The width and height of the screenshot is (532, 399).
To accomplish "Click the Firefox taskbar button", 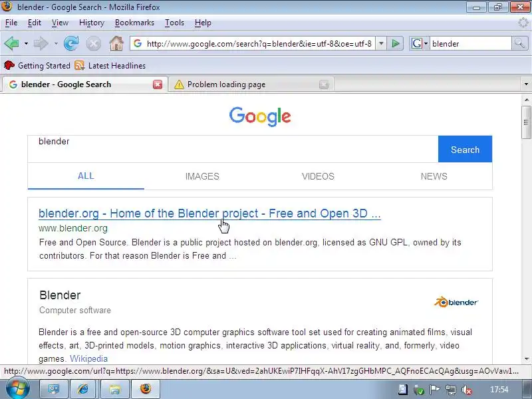I will [x=146, y=389].
